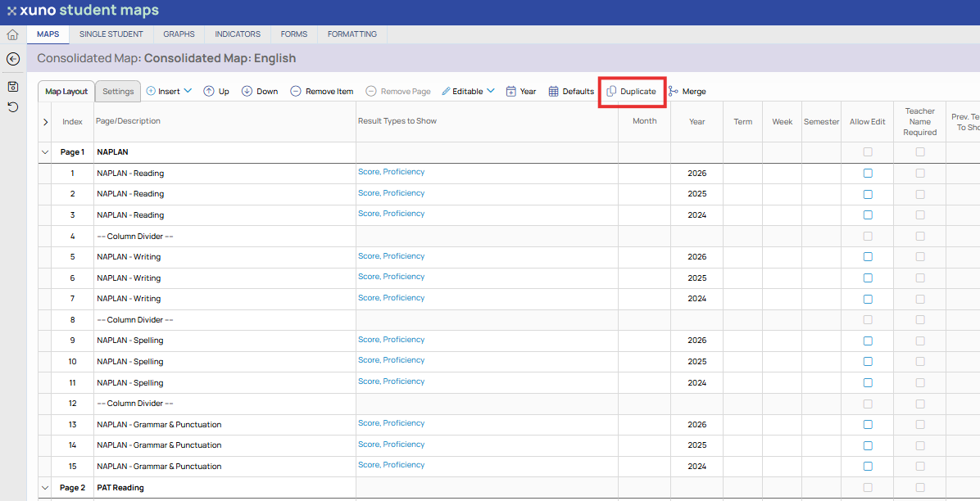Select the Column Divider row at index 4
The width and height of the screenshot is (980, 501).
pyautogui.click(x=135, y=236)
